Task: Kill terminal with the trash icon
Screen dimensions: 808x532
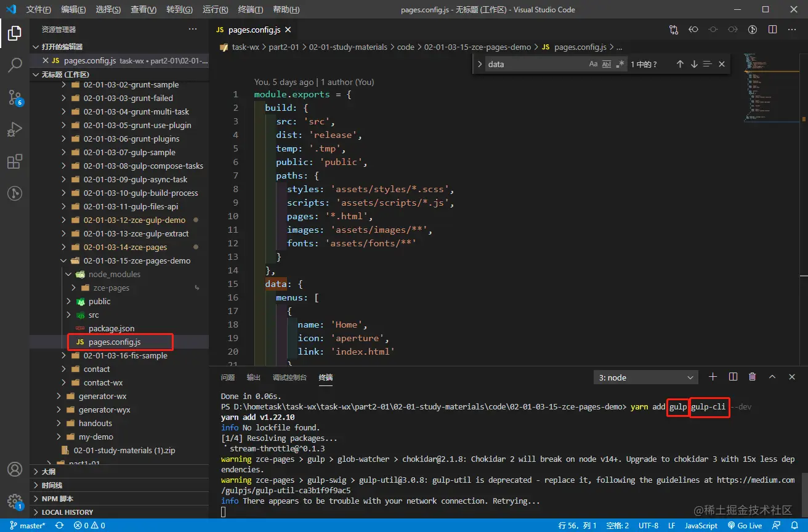Action: pos(752,377)
